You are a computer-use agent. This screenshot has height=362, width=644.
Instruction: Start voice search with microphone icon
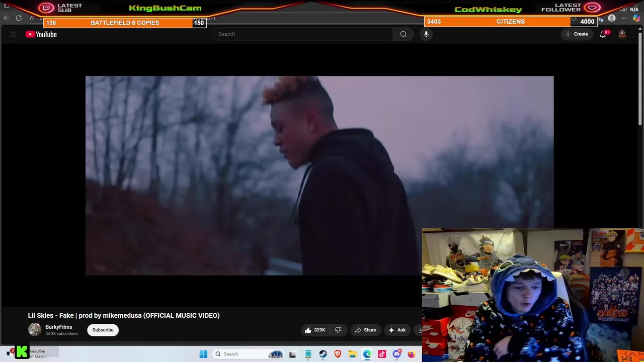pos(426,34)
